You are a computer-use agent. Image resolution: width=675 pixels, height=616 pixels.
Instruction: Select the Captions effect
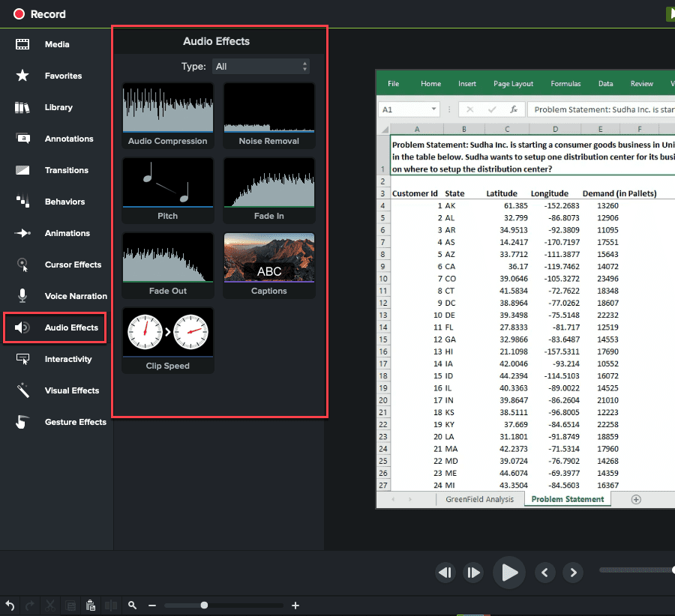[268, 265]
